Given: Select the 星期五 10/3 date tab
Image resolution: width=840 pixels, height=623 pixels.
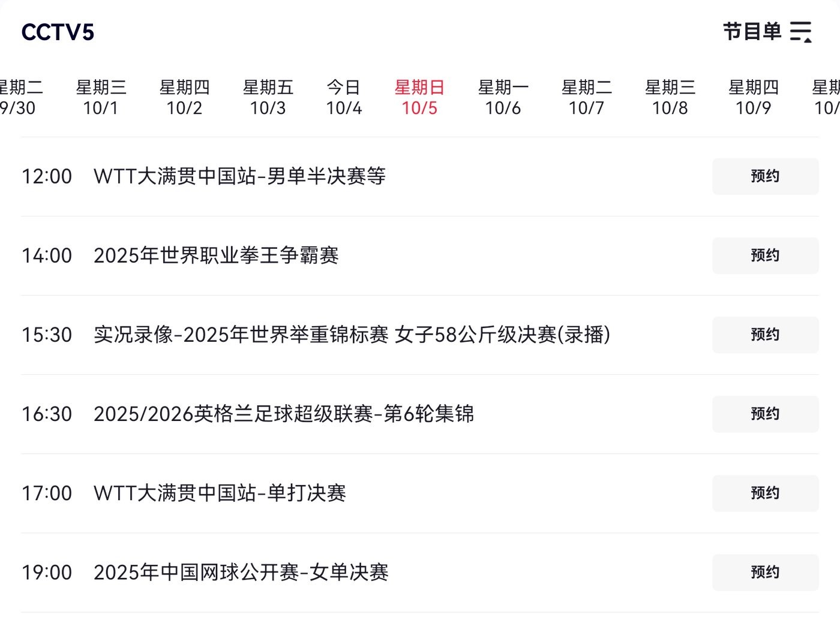Looking at the screenshot, I should (268, 98).
